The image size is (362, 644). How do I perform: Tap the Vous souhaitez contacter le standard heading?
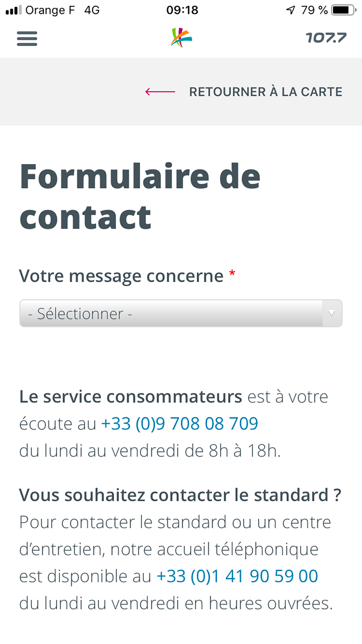tap(180, 495)
